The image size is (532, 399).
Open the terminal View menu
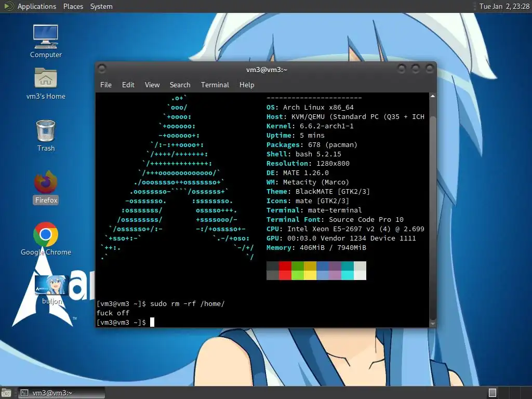[152, 85]
